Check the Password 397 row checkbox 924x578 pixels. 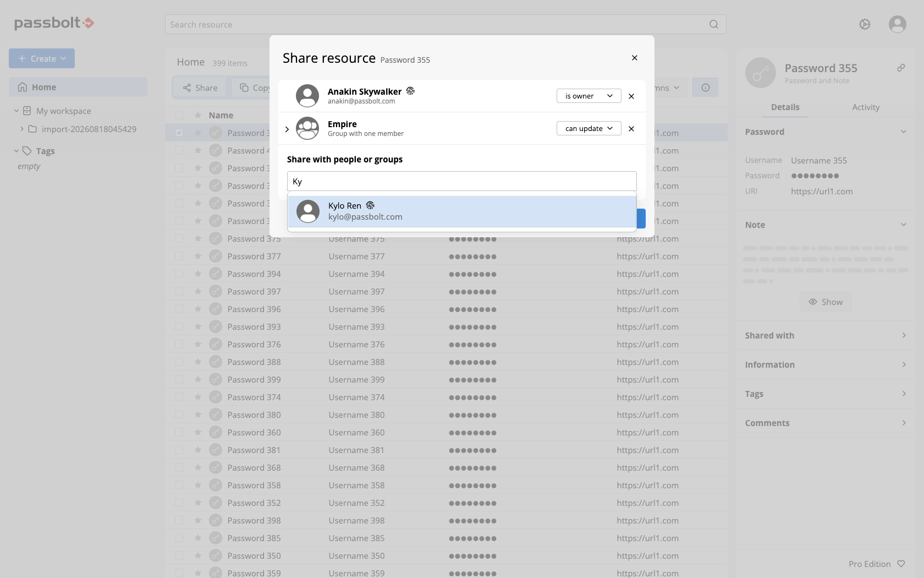click(x=179, y=291)
